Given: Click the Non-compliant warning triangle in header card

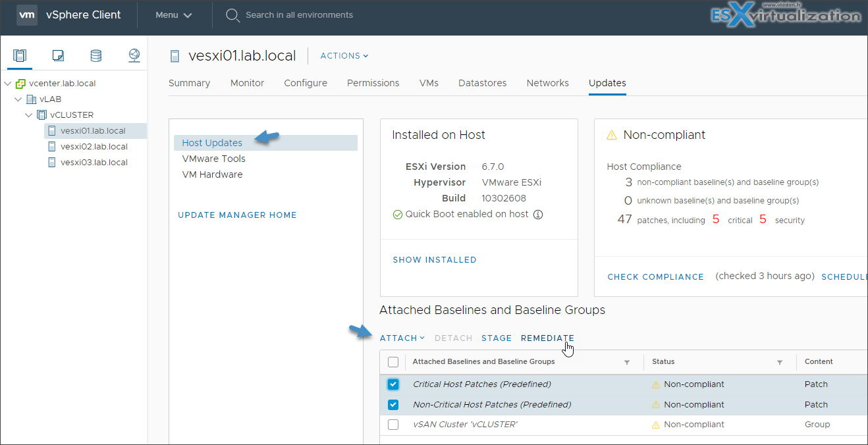Looking at the screenshot, I should (612, 135).
